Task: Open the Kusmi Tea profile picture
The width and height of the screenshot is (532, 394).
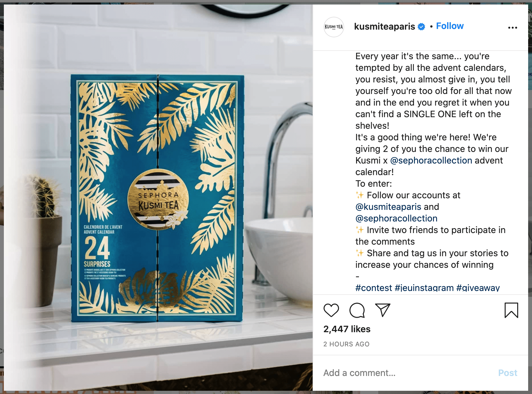Action: click(334, 27)
